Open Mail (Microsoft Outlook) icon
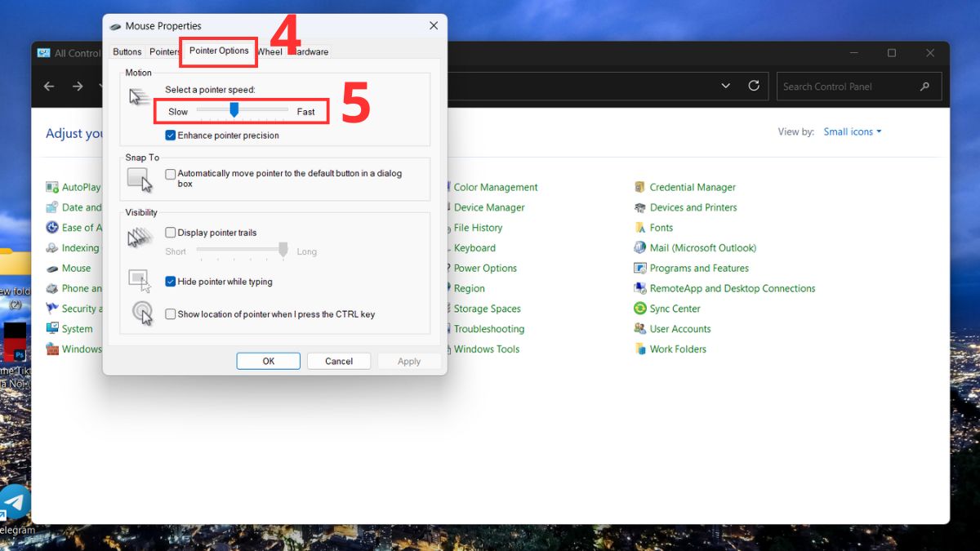This screenshot has width=980, height=551. pos(640,248)
